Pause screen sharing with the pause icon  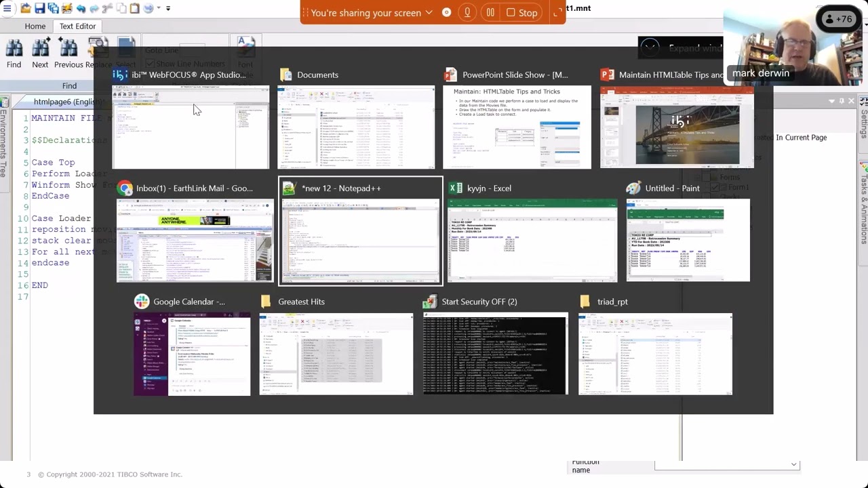(x=490, y=12)
